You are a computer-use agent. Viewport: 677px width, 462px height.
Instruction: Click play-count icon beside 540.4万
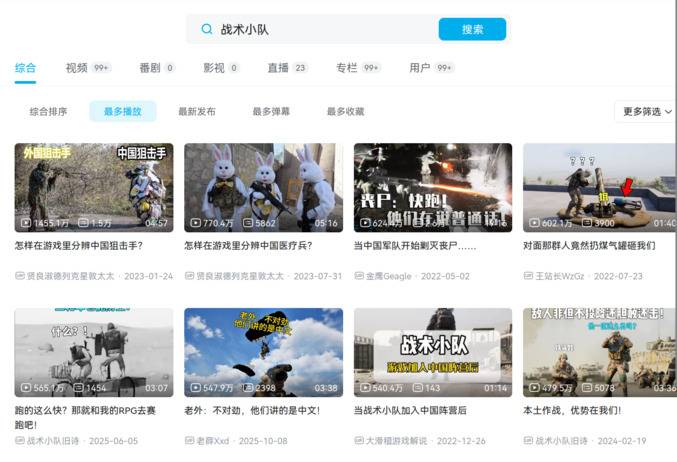point(365,388)
